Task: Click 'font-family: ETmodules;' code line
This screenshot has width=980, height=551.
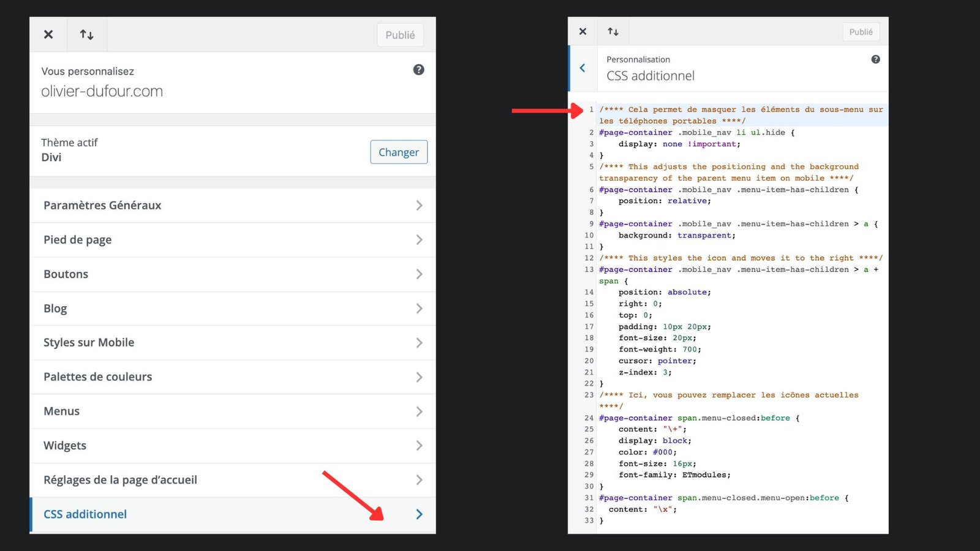Action: point(674,475)
